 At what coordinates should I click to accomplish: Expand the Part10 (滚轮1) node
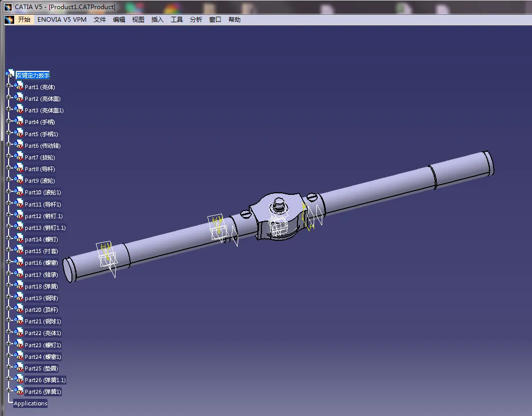pyautogui.click(x=9, y=191)
